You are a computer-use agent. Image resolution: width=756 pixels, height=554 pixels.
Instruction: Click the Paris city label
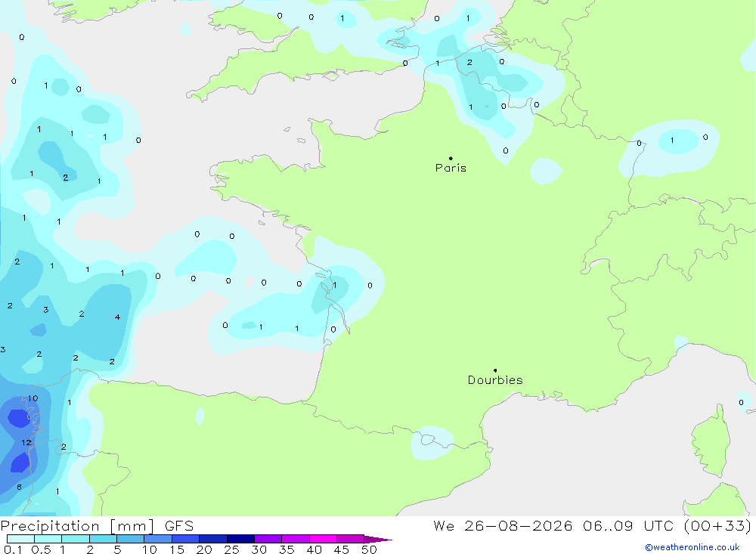(451, 168)
